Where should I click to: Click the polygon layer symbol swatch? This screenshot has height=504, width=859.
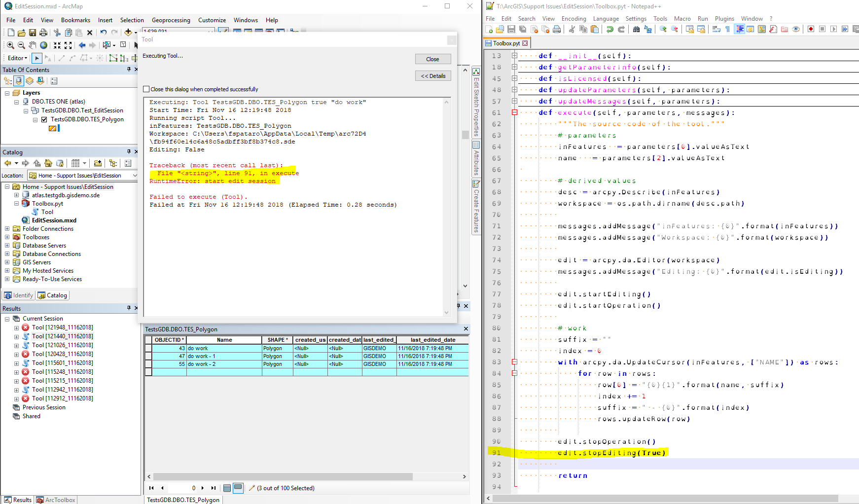(x=52, y=128)
